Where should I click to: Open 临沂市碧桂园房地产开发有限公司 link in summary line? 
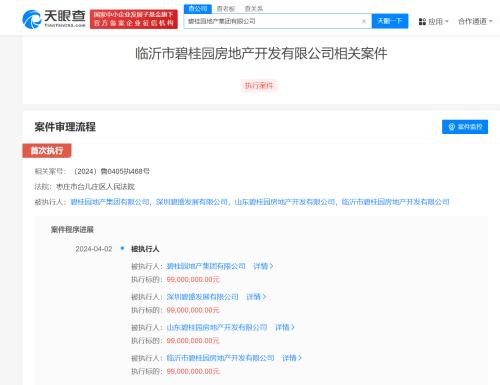click(x=395, y=202)
